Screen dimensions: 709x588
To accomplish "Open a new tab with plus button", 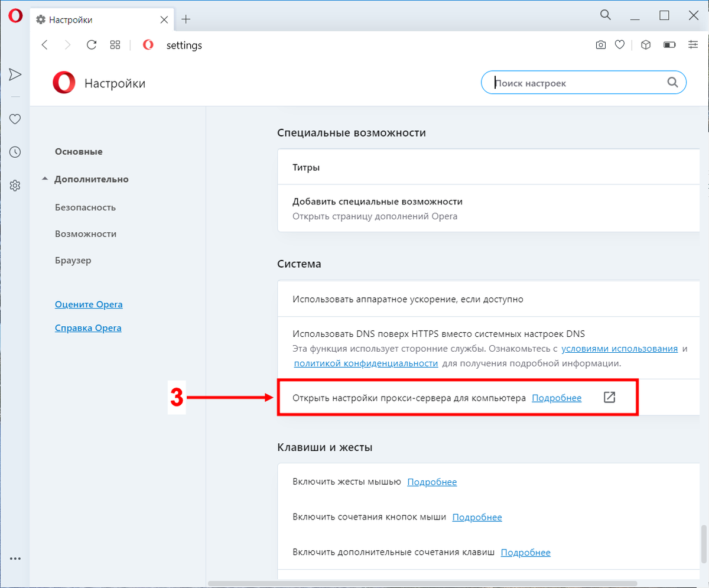I will [x=186, y=19].
